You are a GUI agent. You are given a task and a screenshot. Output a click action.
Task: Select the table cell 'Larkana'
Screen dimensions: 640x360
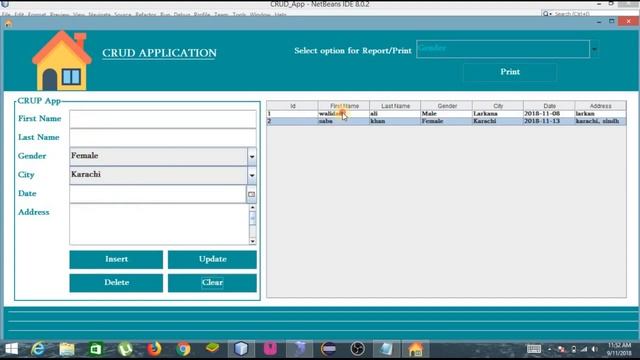tap(498, 114)
